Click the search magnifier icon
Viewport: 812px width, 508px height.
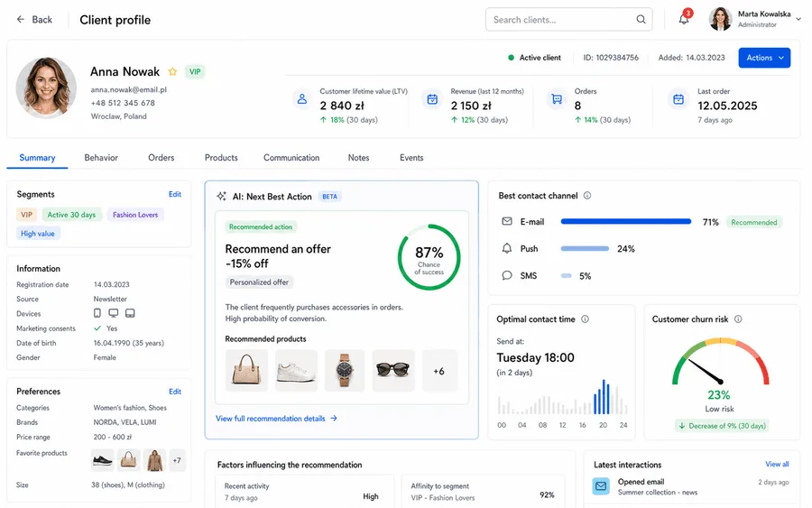pos(641,20)
